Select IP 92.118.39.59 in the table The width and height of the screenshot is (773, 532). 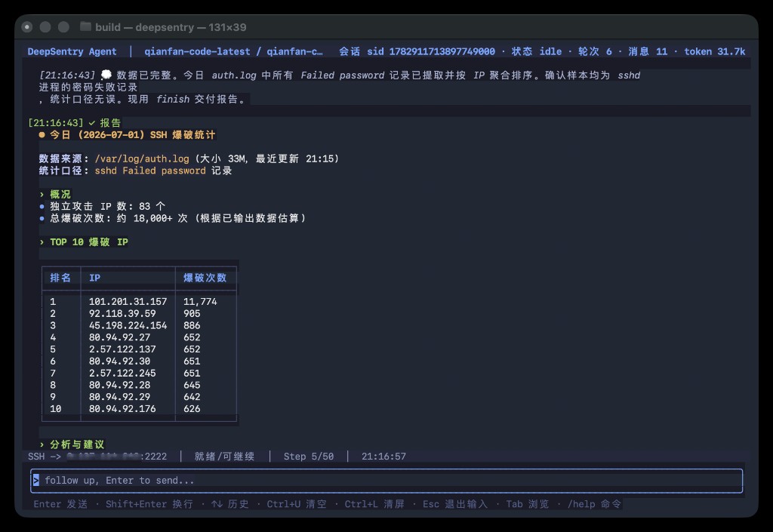[x=122, y=313]
